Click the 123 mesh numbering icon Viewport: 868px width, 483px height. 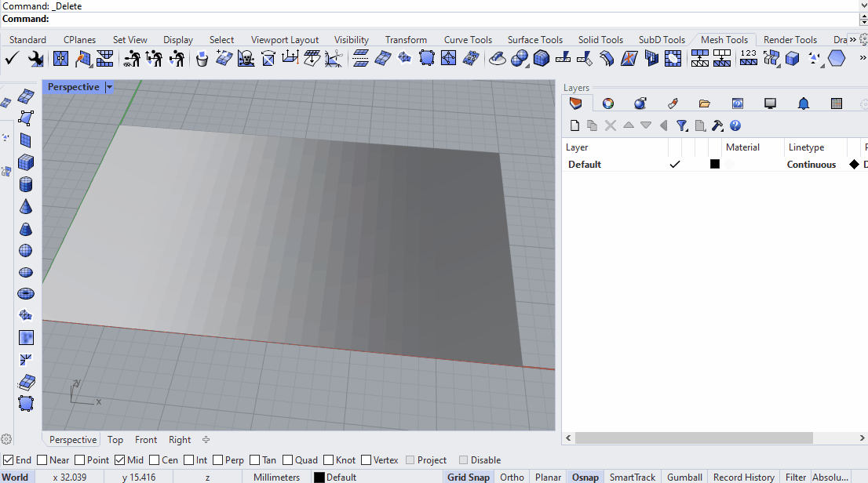pyautogui.click(x=749, y=58)
